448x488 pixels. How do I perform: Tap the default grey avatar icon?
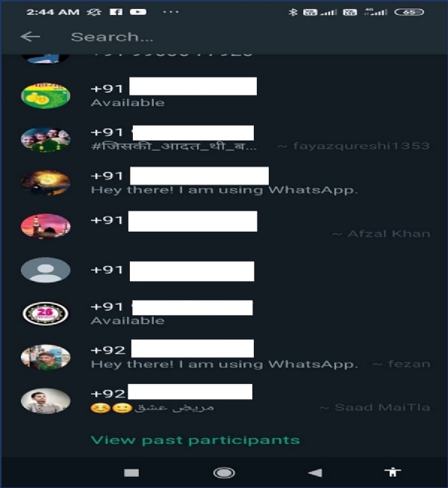46,270
